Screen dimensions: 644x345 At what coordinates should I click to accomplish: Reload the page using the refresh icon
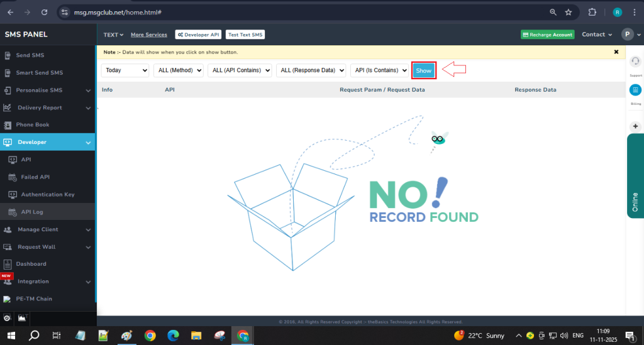click(x=43, y=12)
